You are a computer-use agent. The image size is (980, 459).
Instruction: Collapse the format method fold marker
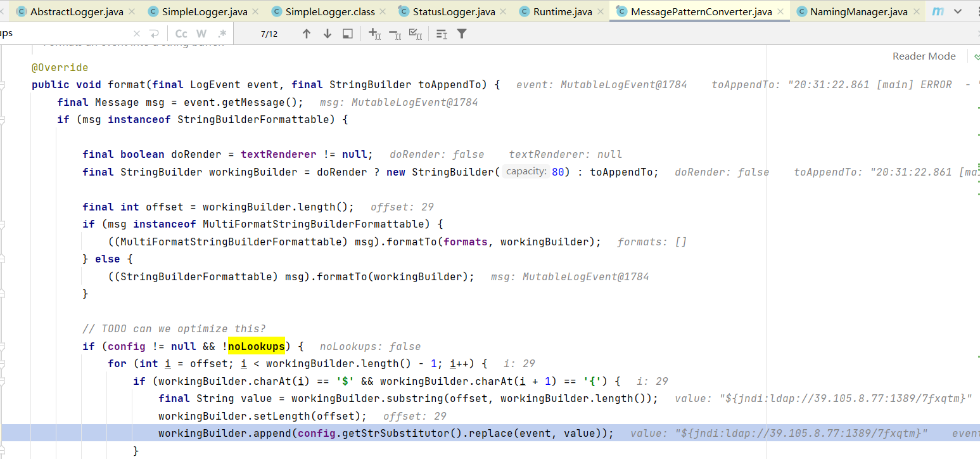3,85
